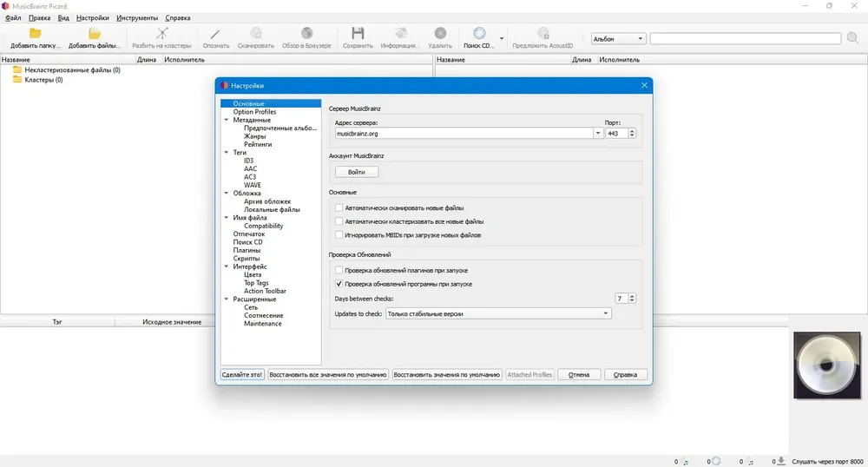Click the Сканировать toolbar icon
868x467 pixels.
coord(256,34)
